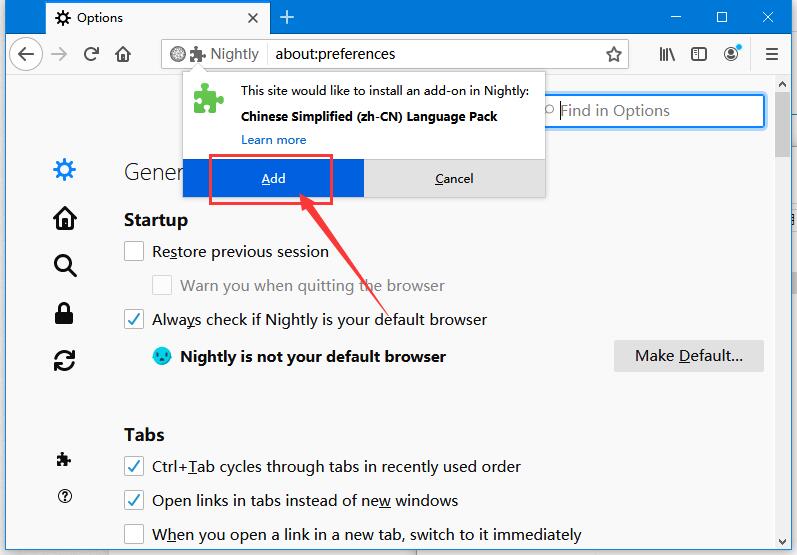The height and width of the screenshot is (555, 797).
Task: Open the Home settings category
Action: [65, 218]
